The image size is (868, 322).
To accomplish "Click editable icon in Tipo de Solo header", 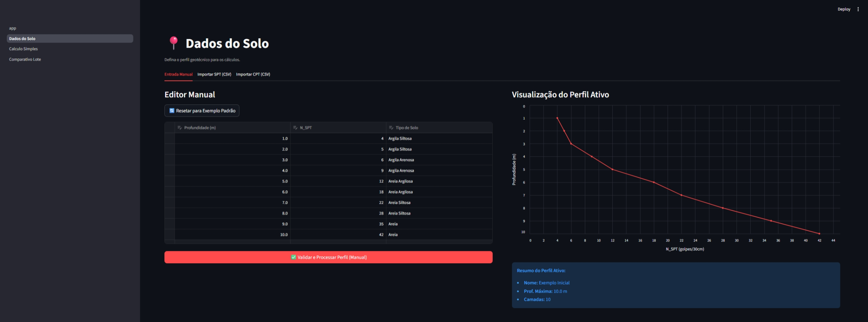I will [x=391, y=128].
